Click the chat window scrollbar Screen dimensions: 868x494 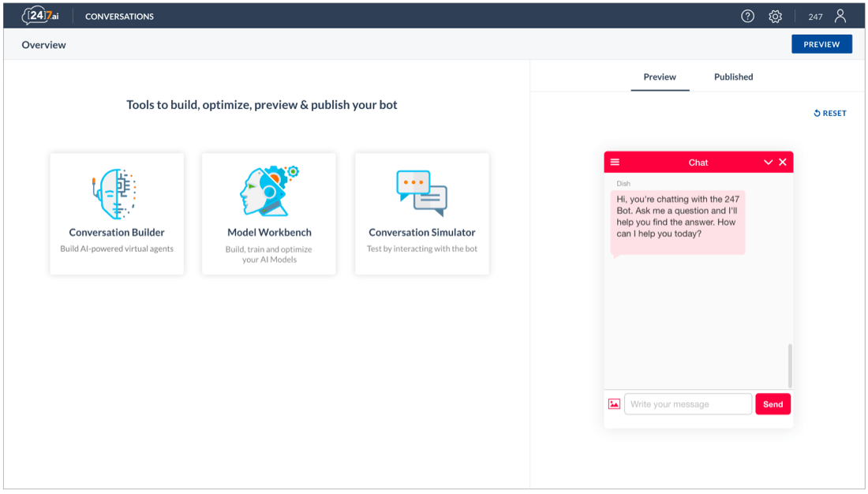point(790,365)
